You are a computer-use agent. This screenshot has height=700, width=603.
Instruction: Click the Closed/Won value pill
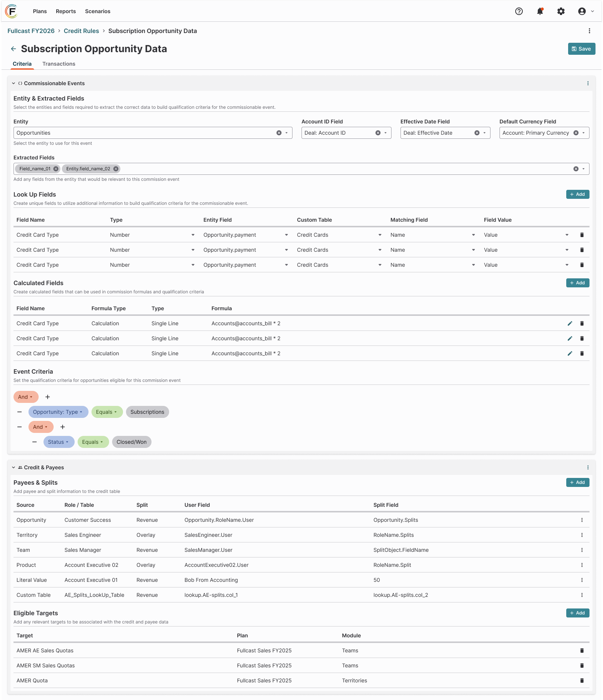132,442
